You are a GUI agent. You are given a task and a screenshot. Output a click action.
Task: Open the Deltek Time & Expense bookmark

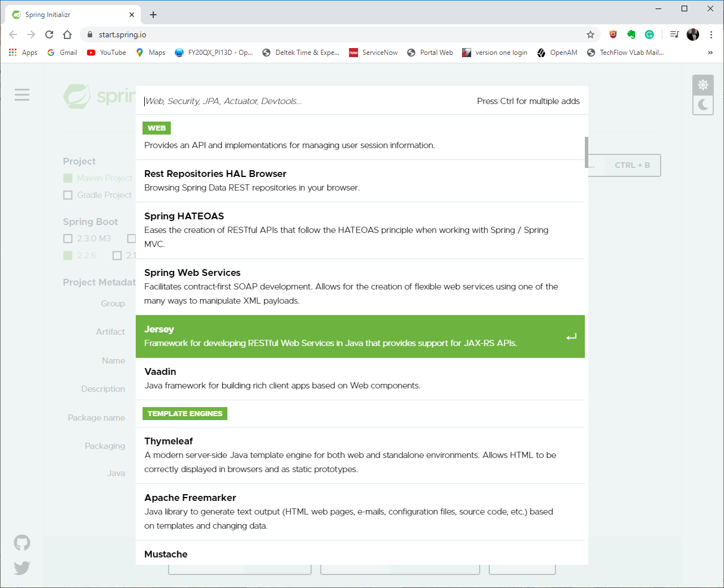click(x=301, y=53)
